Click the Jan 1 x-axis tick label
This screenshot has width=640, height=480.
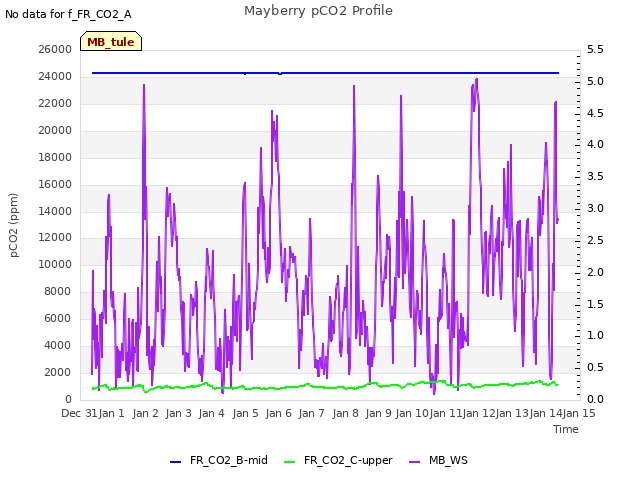coord(111,413)
